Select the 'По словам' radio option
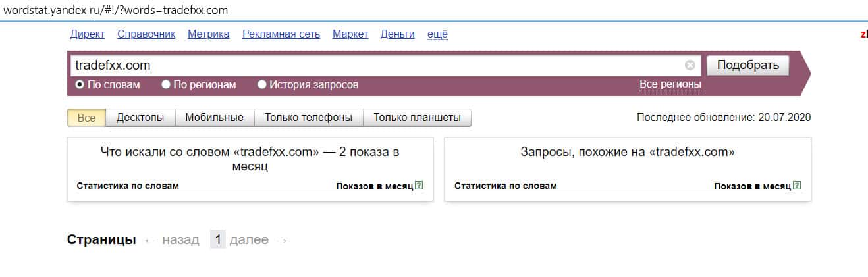Image resolution: width=868 pixels, height=277 pixels. (80, 85)
